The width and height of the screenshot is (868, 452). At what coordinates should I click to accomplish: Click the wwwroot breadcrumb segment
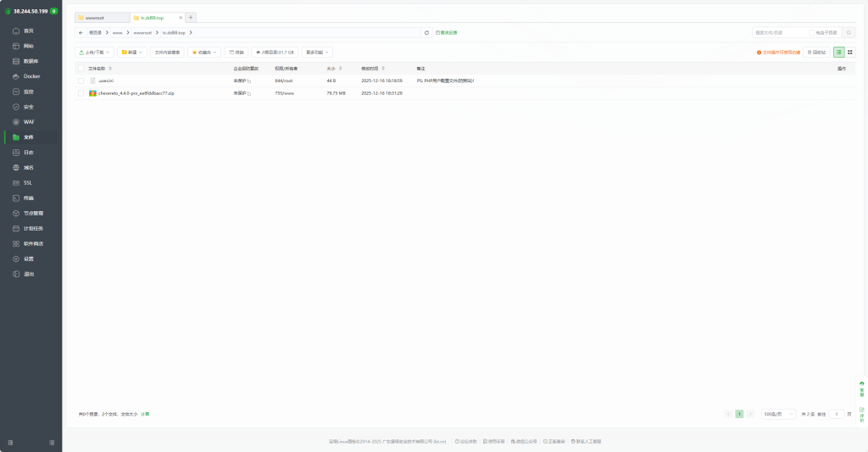pos(142,33)
